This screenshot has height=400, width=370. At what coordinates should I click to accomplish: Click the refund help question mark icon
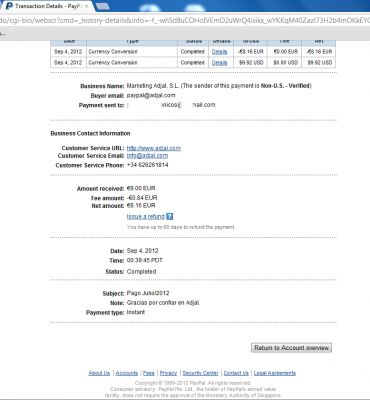click(170, 217)
